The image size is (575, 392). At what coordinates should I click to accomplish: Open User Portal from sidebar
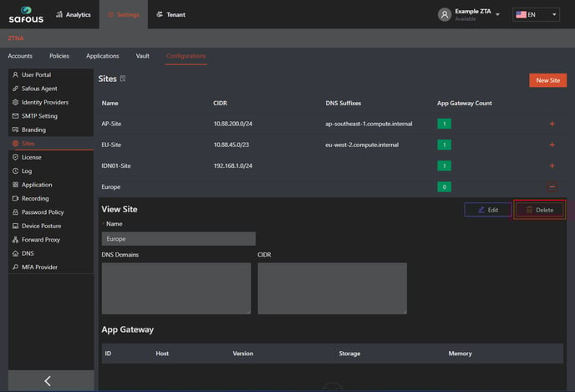click(x=36, y=74)
